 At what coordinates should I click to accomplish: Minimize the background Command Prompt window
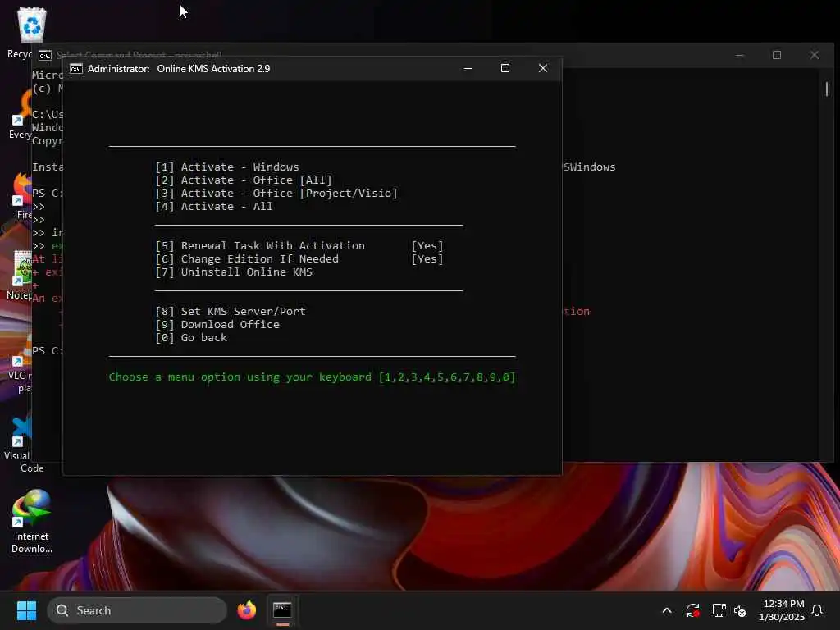[x=740, y=55]
